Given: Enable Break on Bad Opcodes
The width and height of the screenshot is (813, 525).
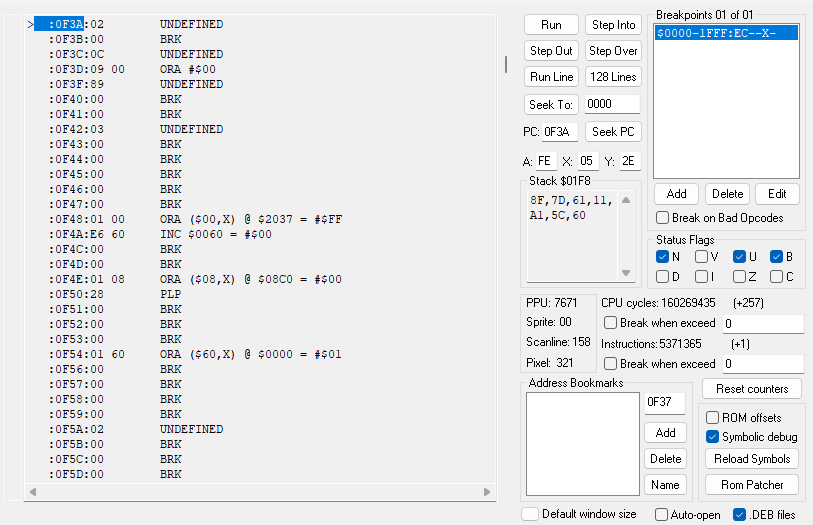Looking at the screenshot, I should (x=663, y=218).
